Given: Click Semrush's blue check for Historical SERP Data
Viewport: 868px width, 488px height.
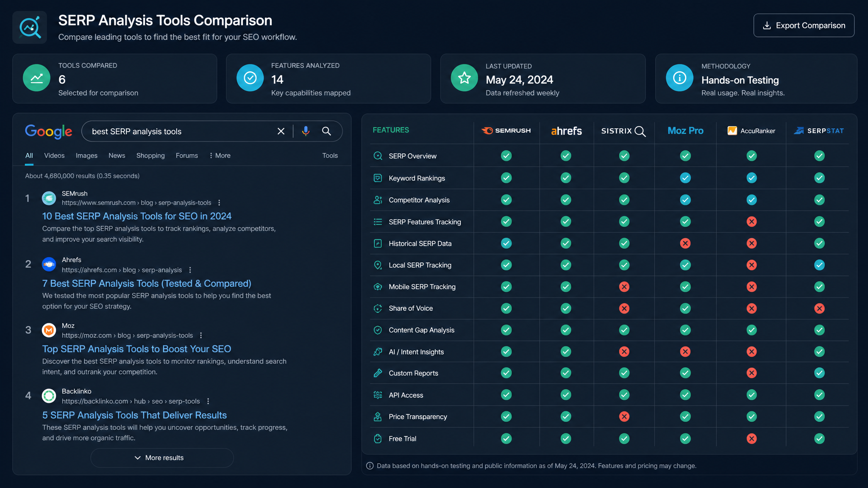Looking at the screenshot, I should pos(506,243).
